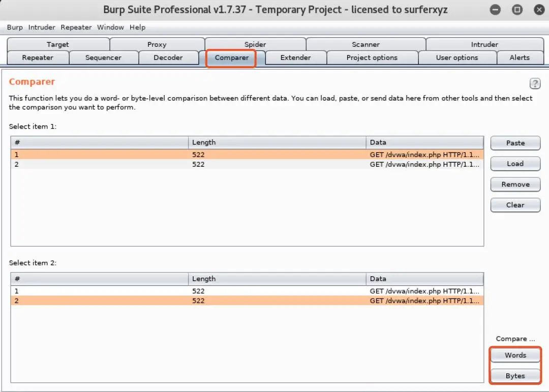Click the Remove button

(x=515, y=184)
